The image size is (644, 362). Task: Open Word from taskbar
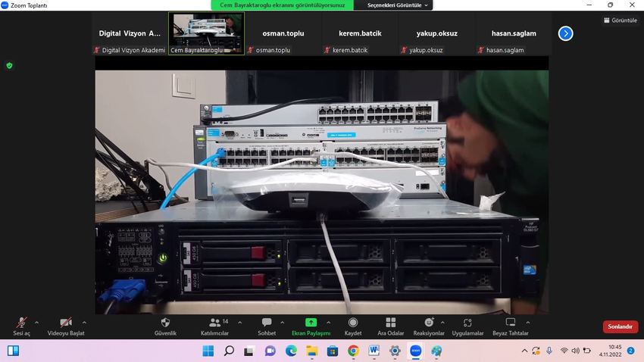tap(374, 351)
